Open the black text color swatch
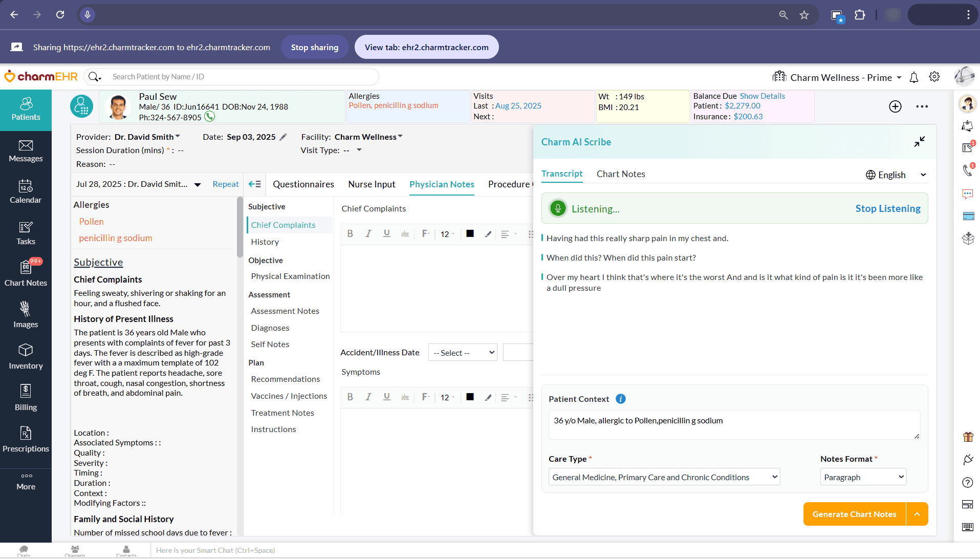 point(470,234)
